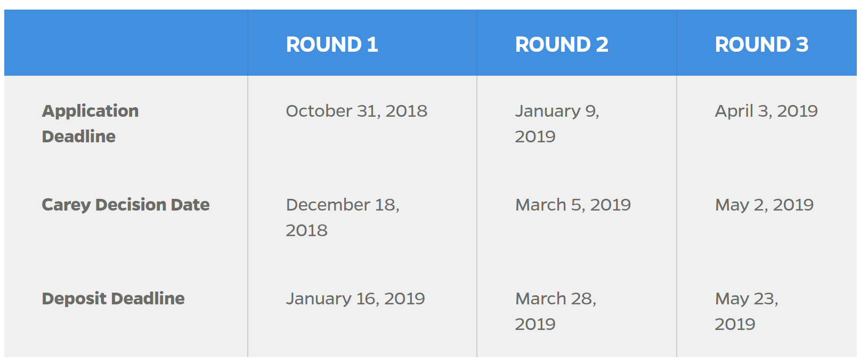Click the number 3 in ROUND 3
Viewport: 868px width, 363px height.
802,44
